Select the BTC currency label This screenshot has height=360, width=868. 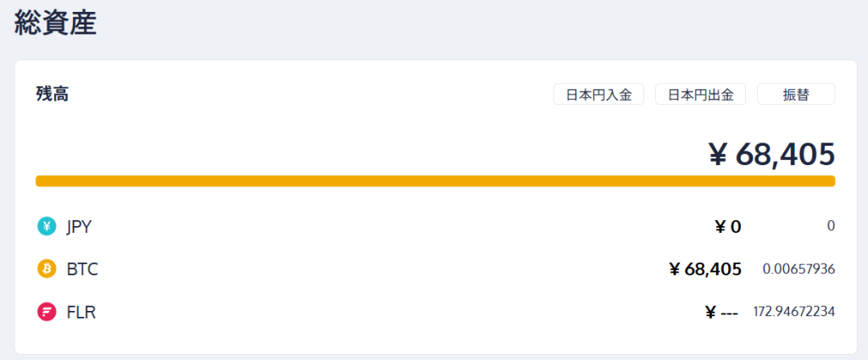(x=82, y=269)
